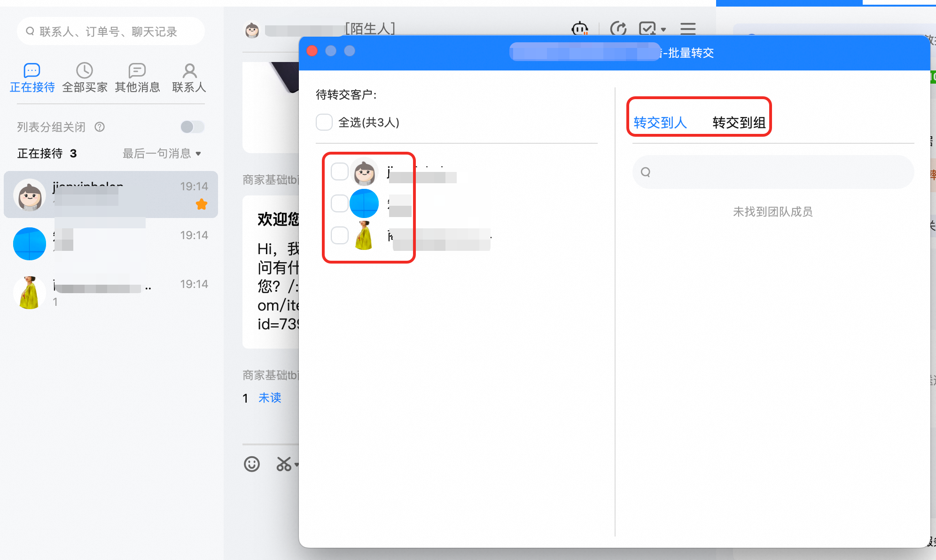Image resolution: width=936 pixels, height=560 pixels.
Task: Check the customer checkbox with blue Windows avatar
Action: pyautogui.click(x=339, y=203)
